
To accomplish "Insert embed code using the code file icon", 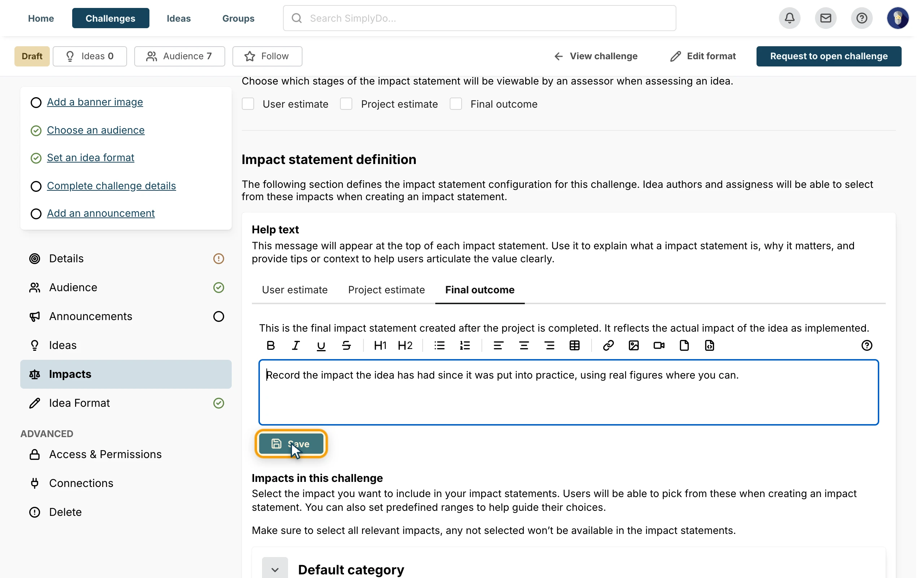I will pyautogui.click(x=709, y=346).
